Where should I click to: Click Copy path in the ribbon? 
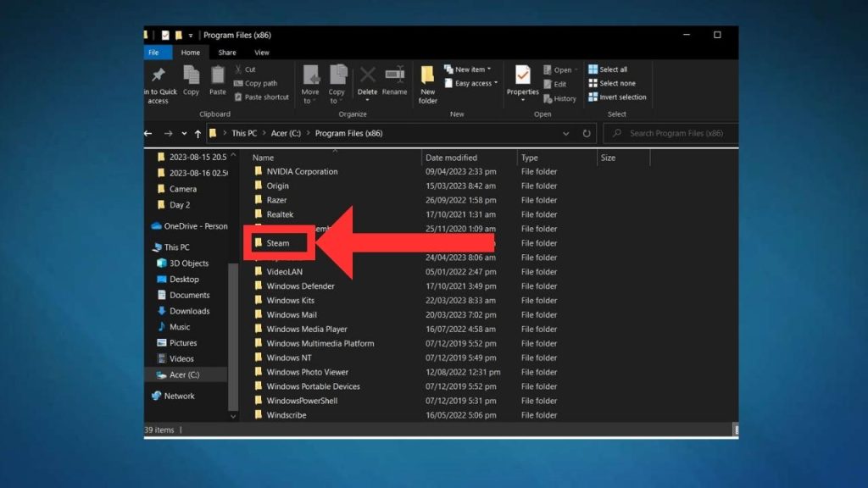(255, 84)
